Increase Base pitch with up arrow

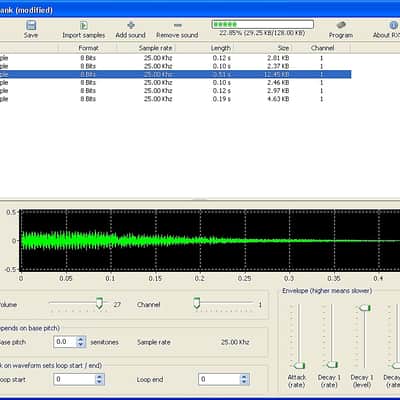[81, 339]
